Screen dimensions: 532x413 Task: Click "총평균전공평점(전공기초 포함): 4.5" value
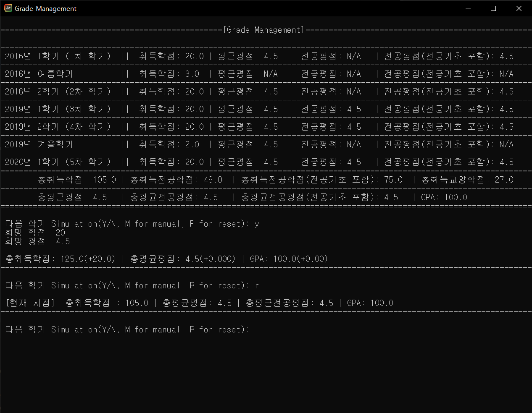[x=319, y=197]
